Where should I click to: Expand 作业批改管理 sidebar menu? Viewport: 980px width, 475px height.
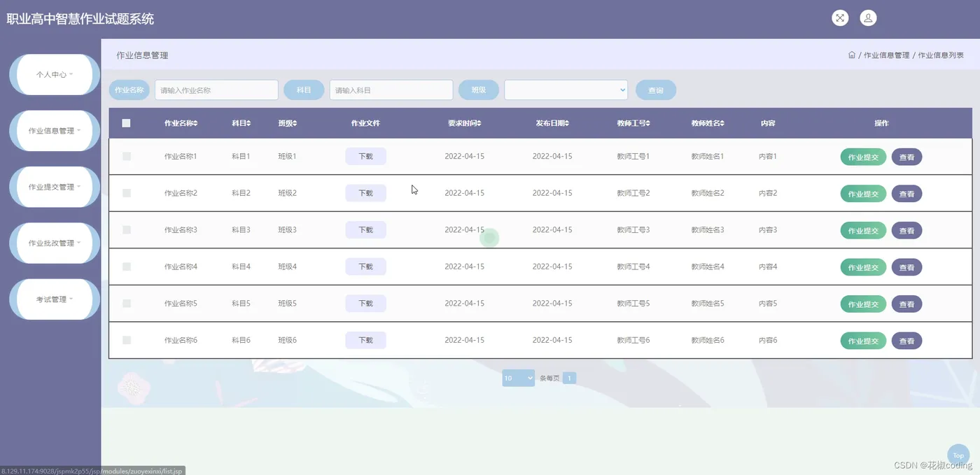(55, 243)
